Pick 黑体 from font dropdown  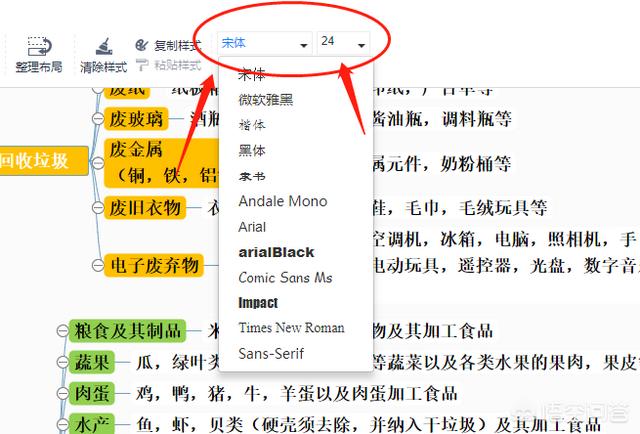tap(252, 151)
